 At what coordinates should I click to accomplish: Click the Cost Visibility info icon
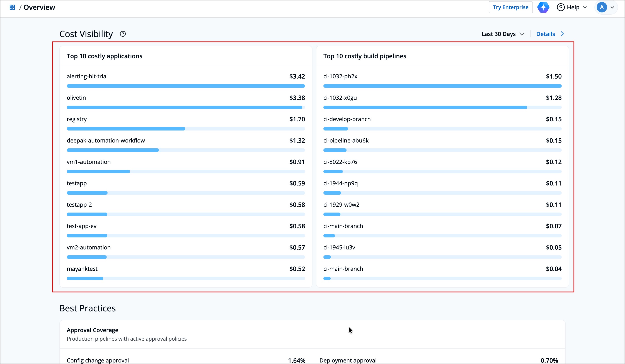tap(123, 34)
